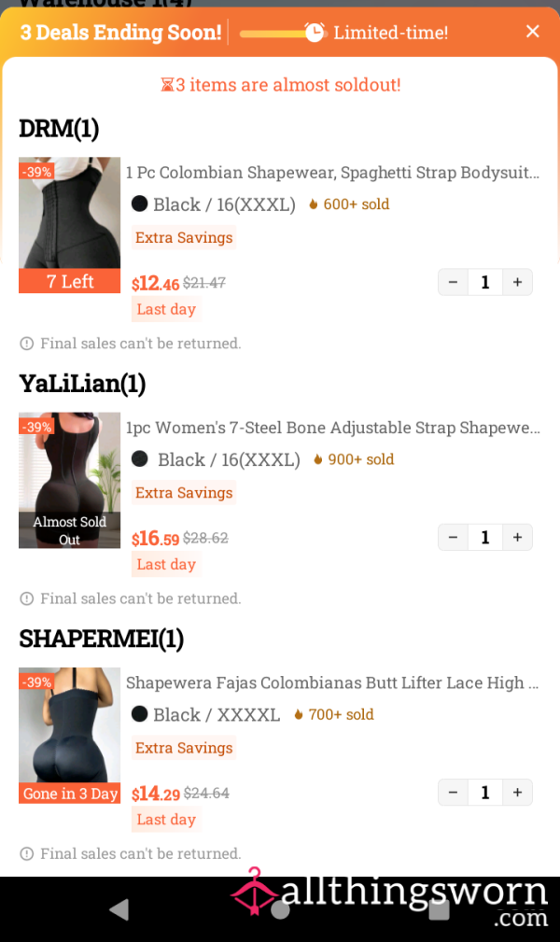Tap the Android back navigation arrow

pyautogui.click(x=119, y=909)
